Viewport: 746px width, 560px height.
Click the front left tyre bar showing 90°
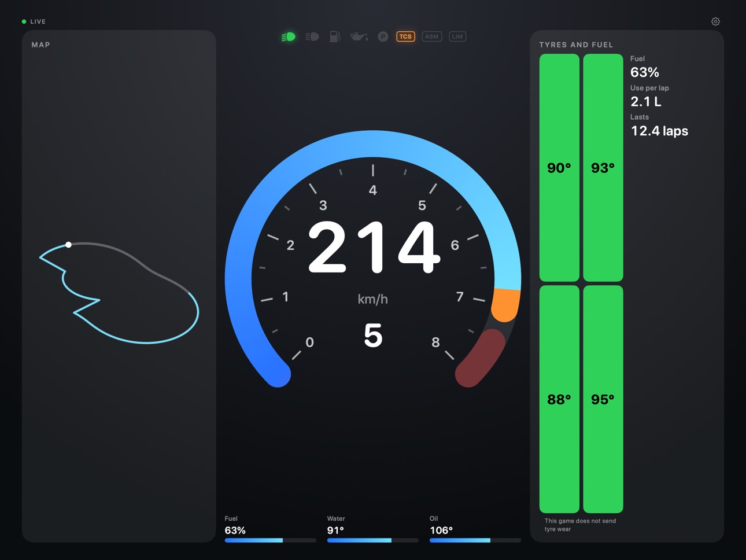(559, 168)
